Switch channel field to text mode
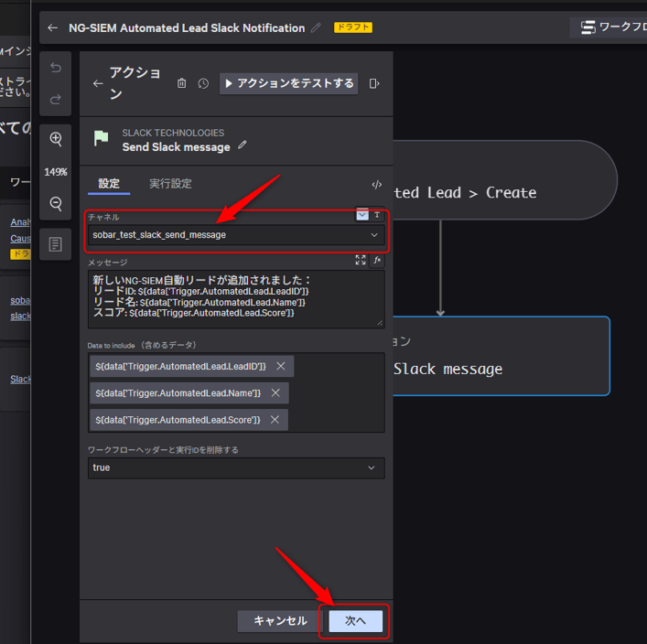This screenshot has width=647, height=644. click(377, 215)
